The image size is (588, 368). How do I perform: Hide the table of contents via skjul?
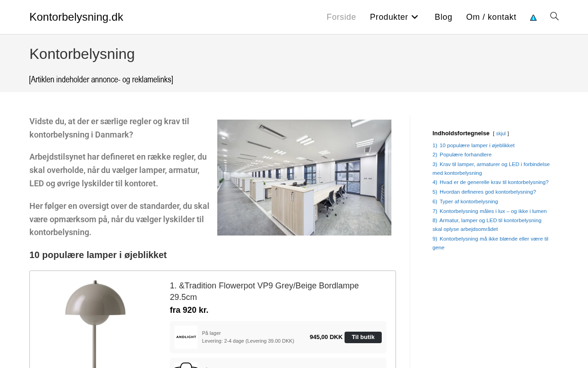pyautogui.click(x=501, y=134)
